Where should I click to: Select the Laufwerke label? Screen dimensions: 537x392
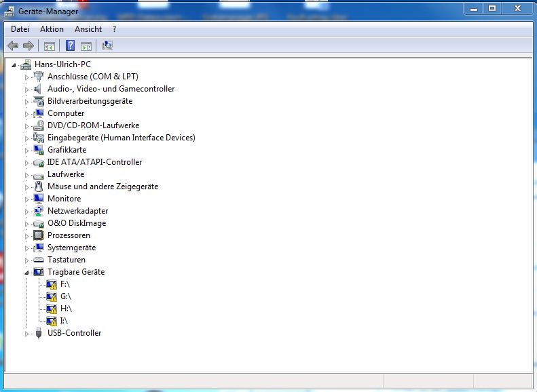(x=66, y=174)
